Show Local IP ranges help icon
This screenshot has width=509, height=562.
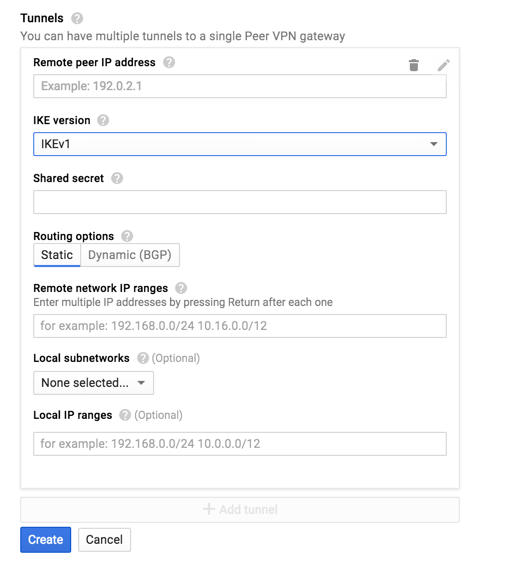(125, 415)
